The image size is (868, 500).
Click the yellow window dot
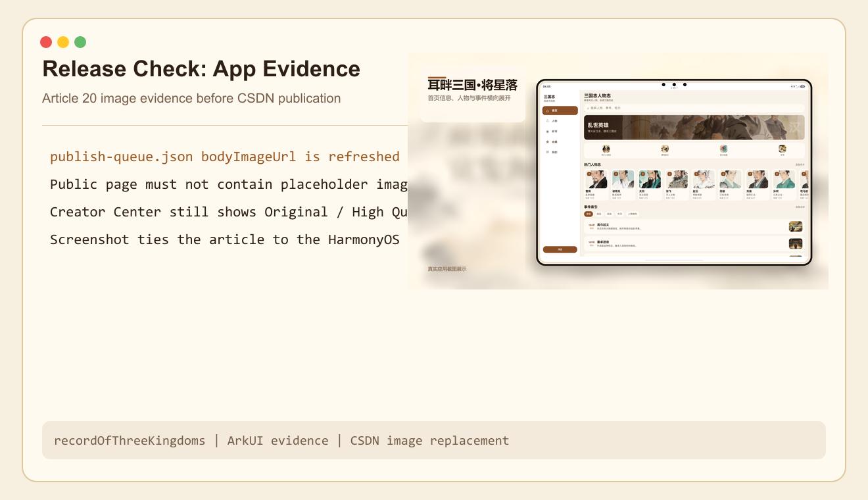[63, 42]
